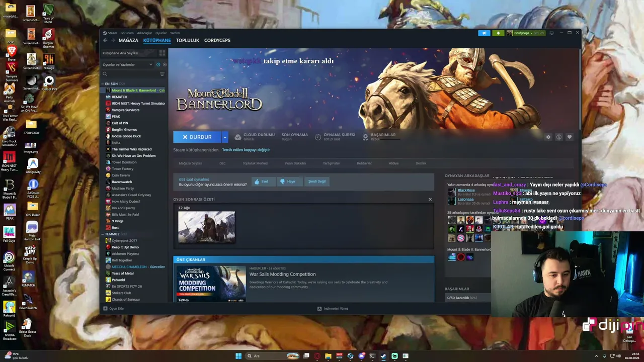Open Atölye workshop link

(x=393, y=163)
